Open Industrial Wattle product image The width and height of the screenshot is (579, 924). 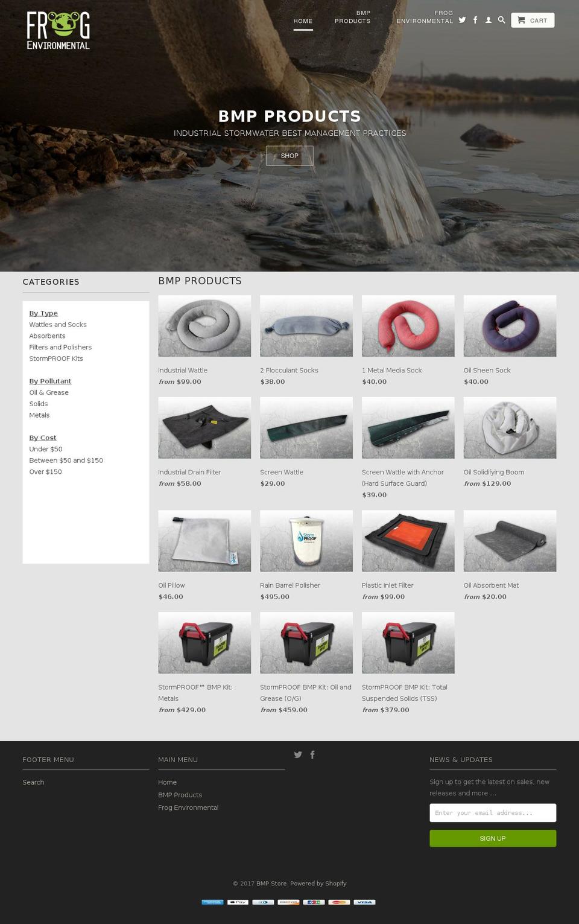(204, 326)
